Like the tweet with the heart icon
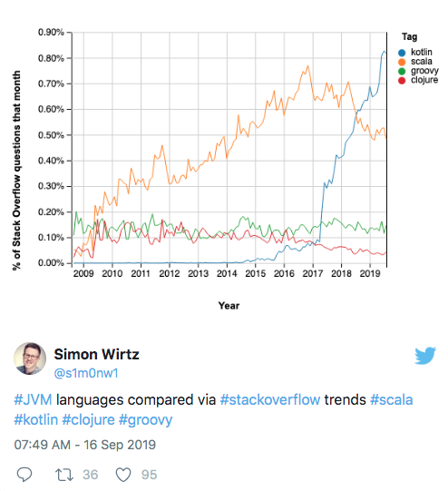Viewport: 448px width, 491px height. [123, 475]
